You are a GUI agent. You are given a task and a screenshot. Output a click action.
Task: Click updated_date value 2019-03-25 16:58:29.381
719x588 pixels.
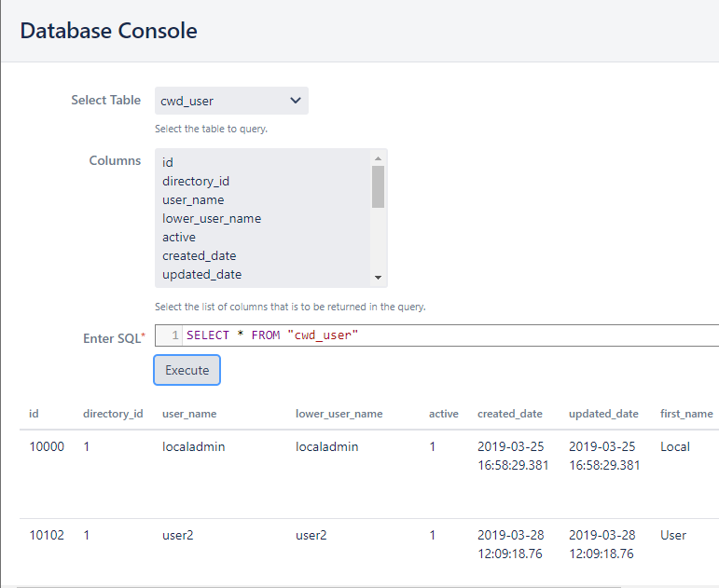[604, 456]
